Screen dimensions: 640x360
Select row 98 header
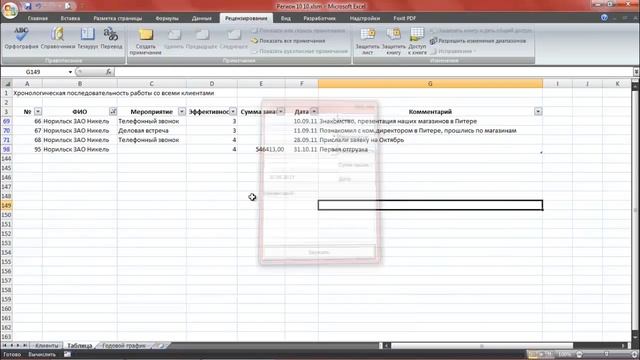[7, 149]
